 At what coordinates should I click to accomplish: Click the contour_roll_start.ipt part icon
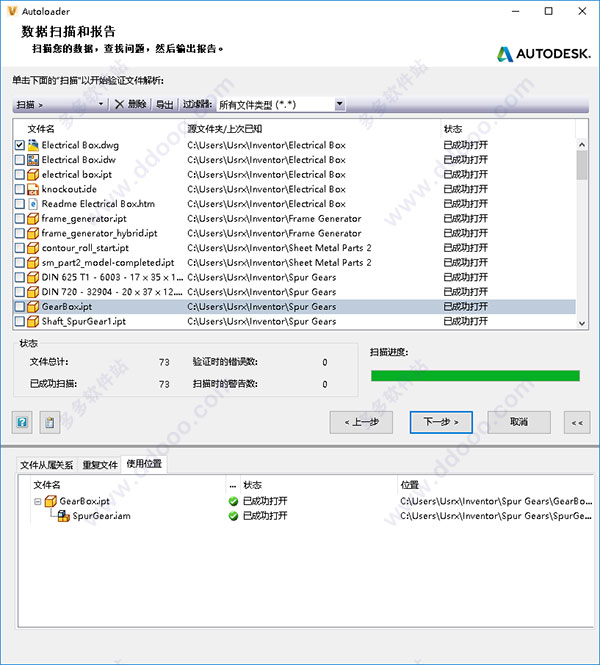tap(33, 248)
